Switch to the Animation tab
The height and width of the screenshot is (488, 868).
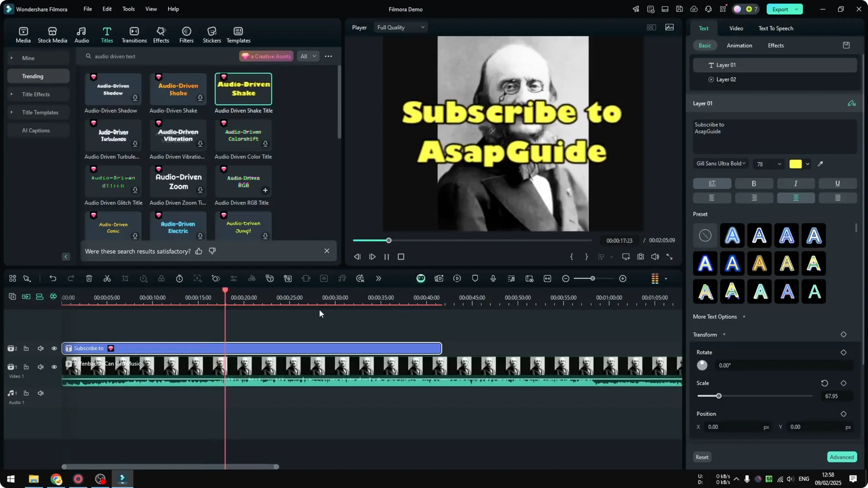(x=740, y=45)
